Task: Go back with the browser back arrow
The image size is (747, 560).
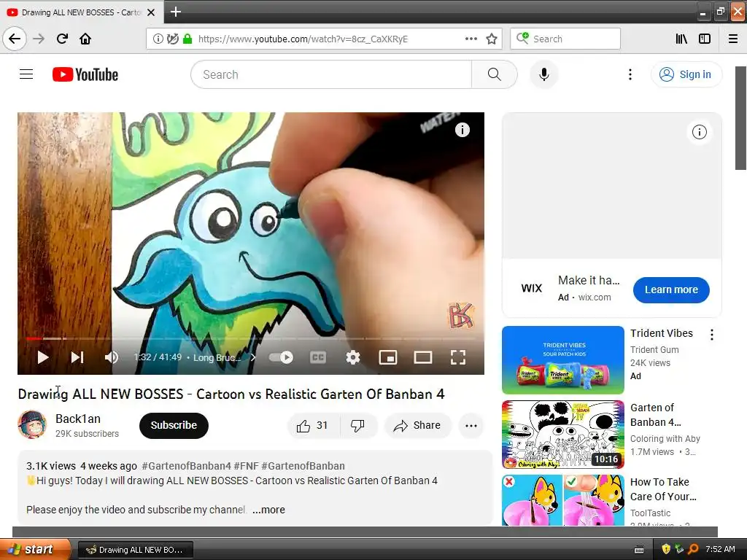Action: pyautogui.click(x=15, y=39)
